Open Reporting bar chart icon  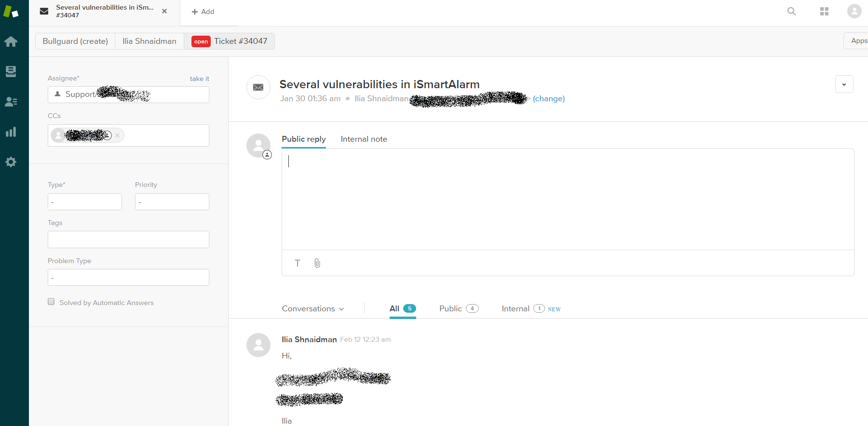click(x=11, y=132)
